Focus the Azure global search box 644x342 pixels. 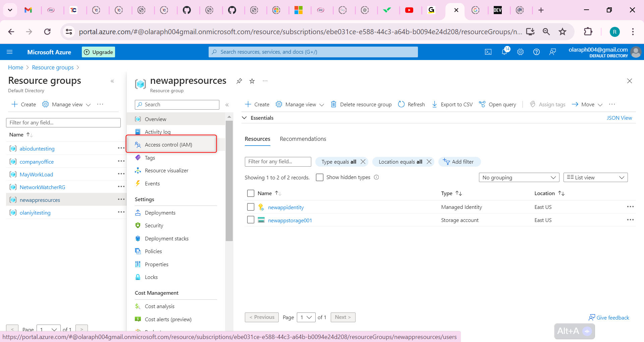tap(313, 52)
